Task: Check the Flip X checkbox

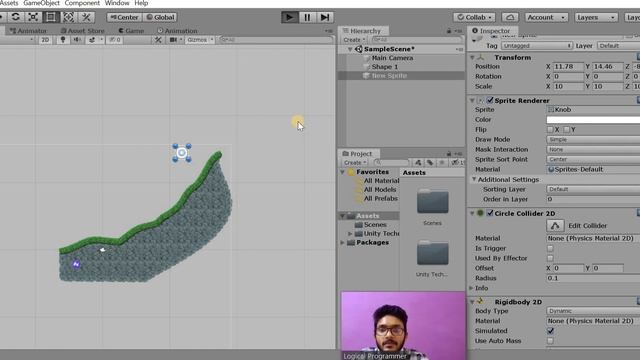Action: coord(550,129)
